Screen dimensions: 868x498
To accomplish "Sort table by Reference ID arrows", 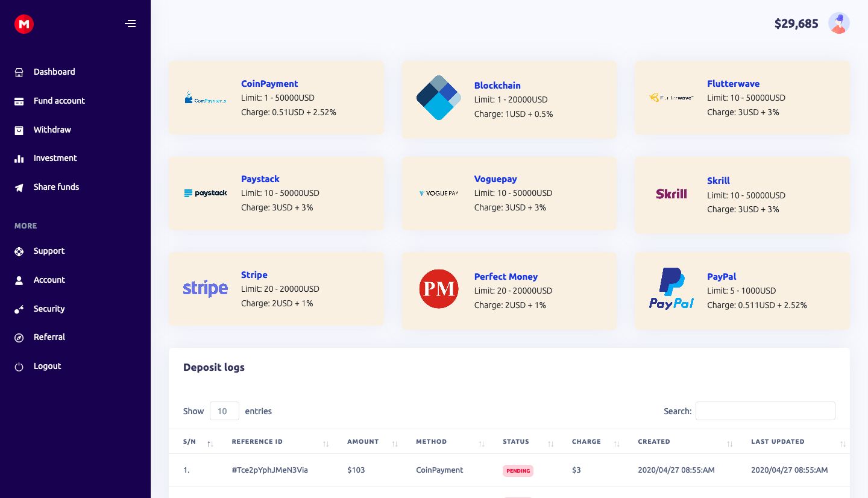I will (x=326, y=444).
